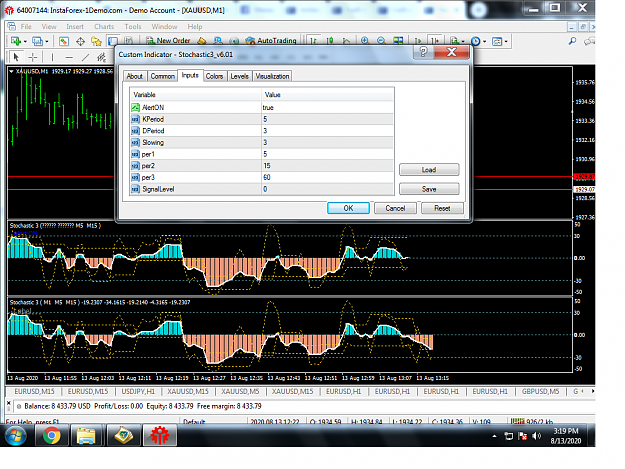This screenshot has width=625, height=469.
Task: Expand the New Chart dropdown arrow
Action: click(x=25, y=41)
